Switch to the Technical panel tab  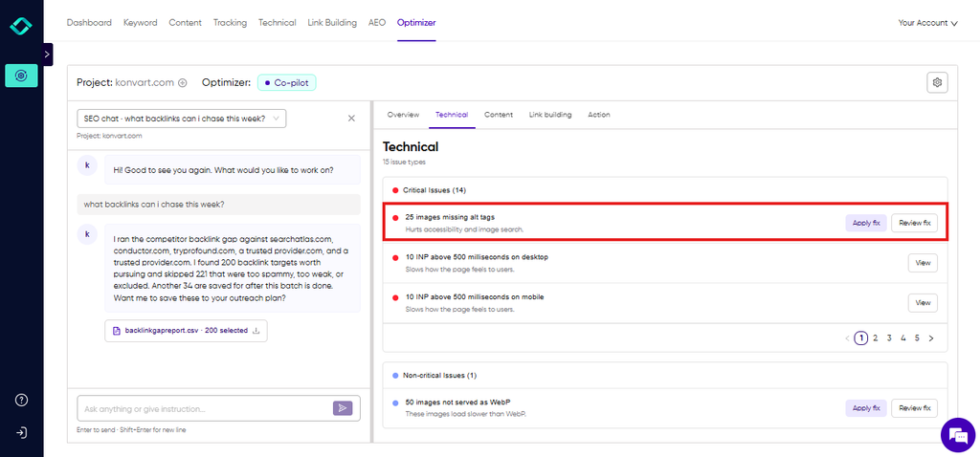point(452,115)
